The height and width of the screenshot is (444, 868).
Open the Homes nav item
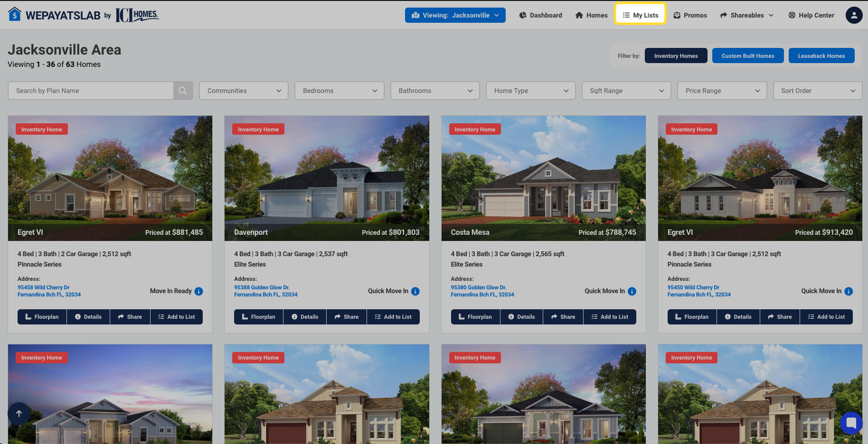592,15
